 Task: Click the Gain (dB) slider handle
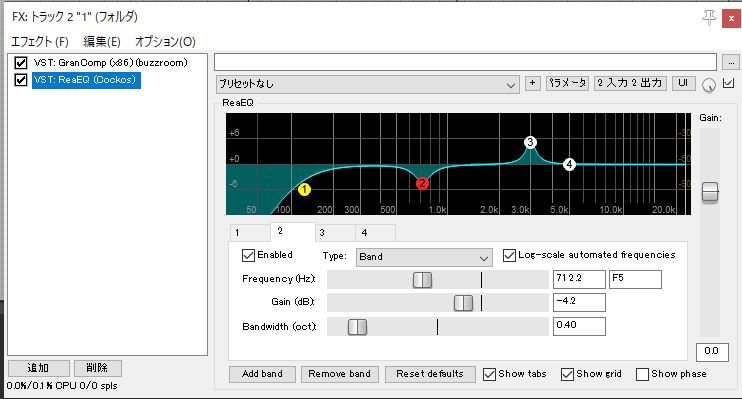(x=463, y=302)
